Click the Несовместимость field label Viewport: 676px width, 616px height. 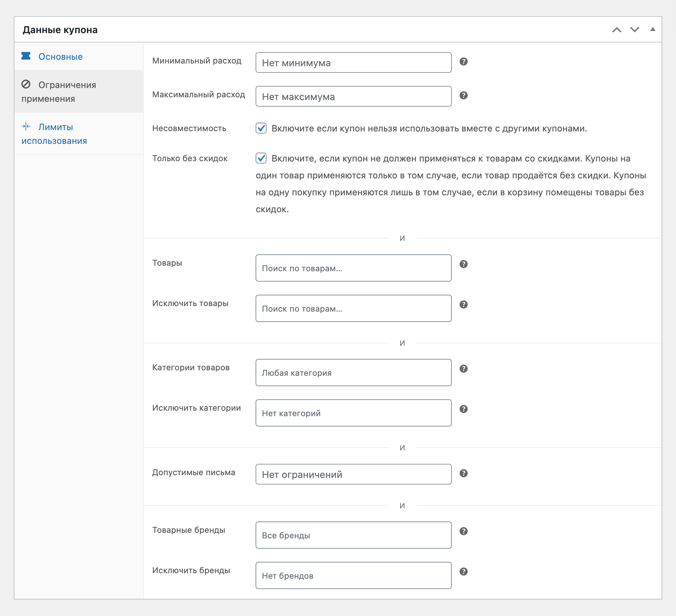[x=189, y=128]
